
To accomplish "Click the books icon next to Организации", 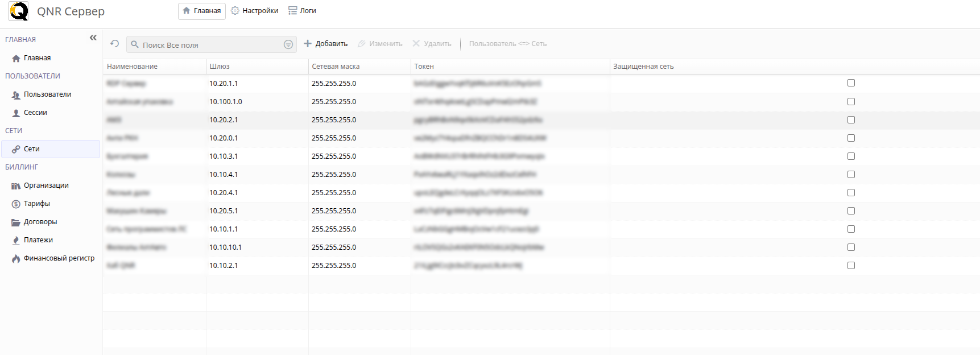I will tap(16, 185).
